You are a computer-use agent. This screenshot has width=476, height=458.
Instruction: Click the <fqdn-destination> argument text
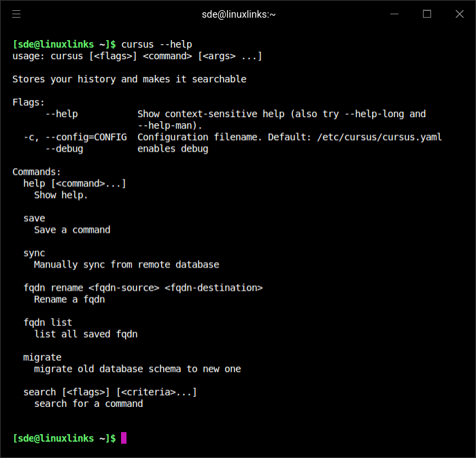click(214, 288)
